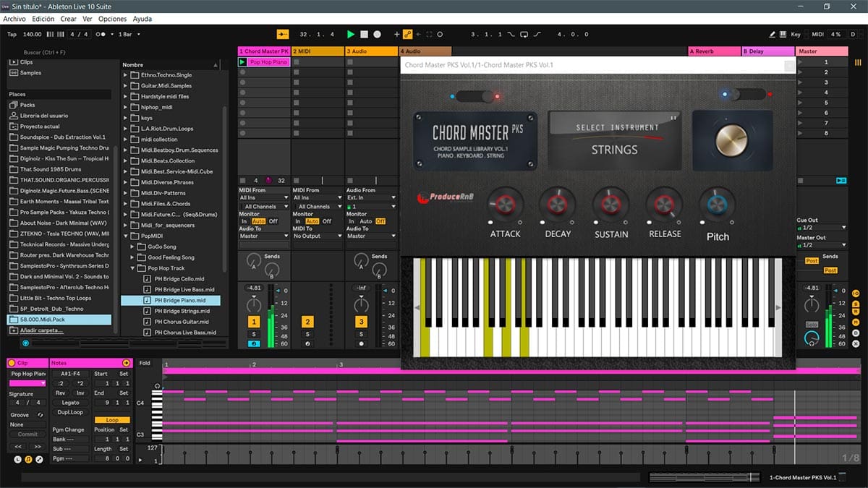868x488 pixels.
Task: Open the Opciones menu
Action: (x=112, y=19)
